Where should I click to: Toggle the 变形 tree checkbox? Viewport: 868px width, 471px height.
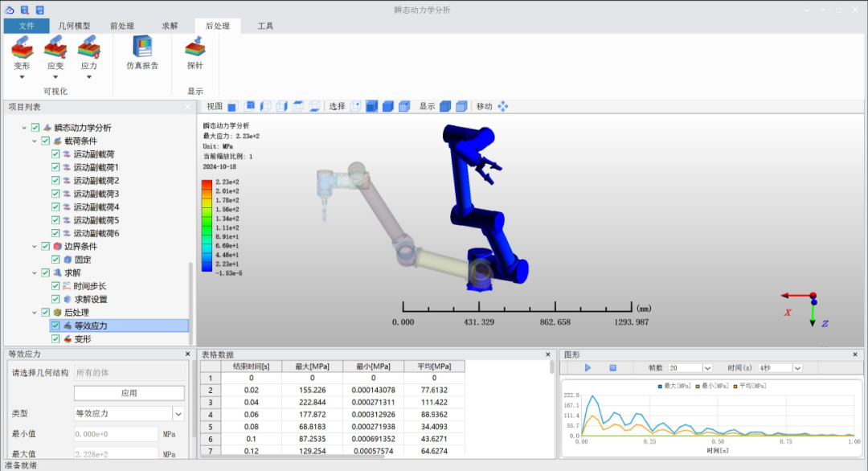click(55, 339)
